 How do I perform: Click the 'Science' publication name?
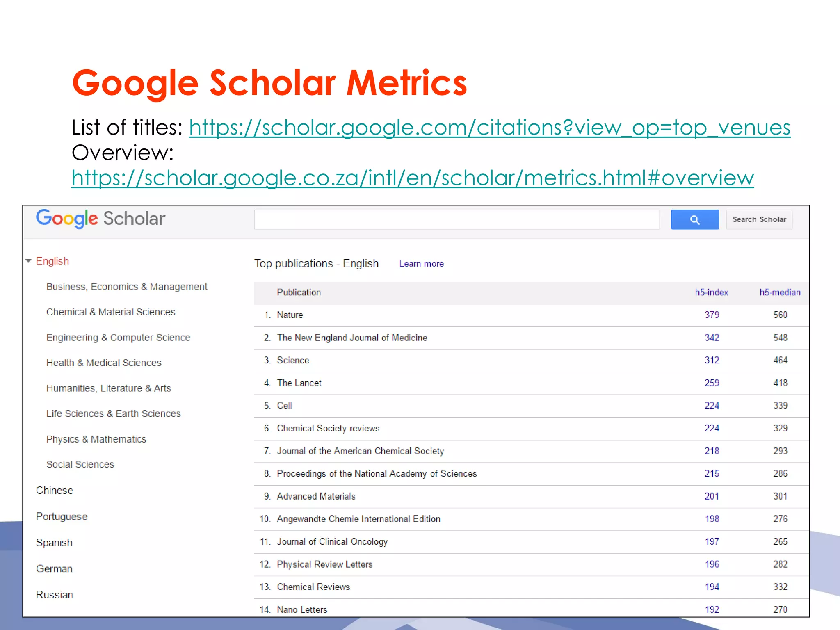click(293, 360)
